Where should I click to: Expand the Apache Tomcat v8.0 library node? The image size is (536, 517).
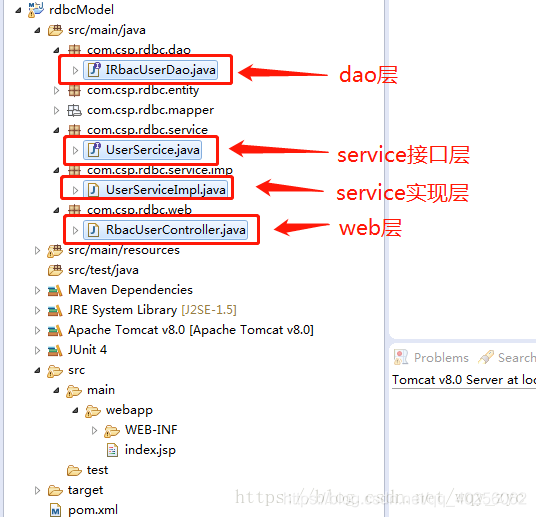[x=37, y=331]
